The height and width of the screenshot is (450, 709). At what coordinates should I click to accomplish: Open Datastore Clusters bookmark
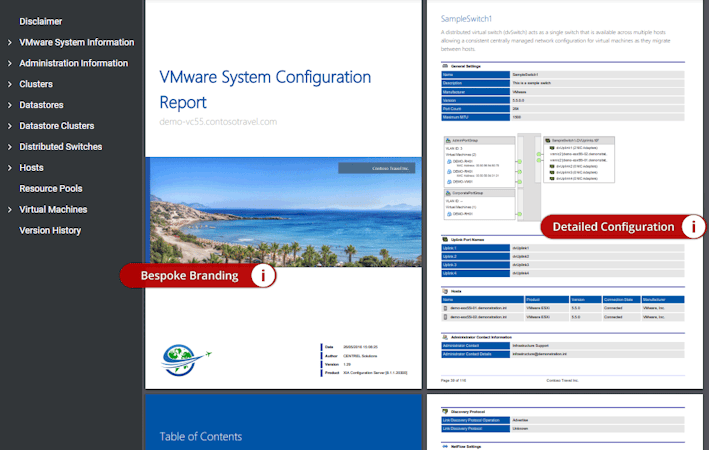pos(57,126)
